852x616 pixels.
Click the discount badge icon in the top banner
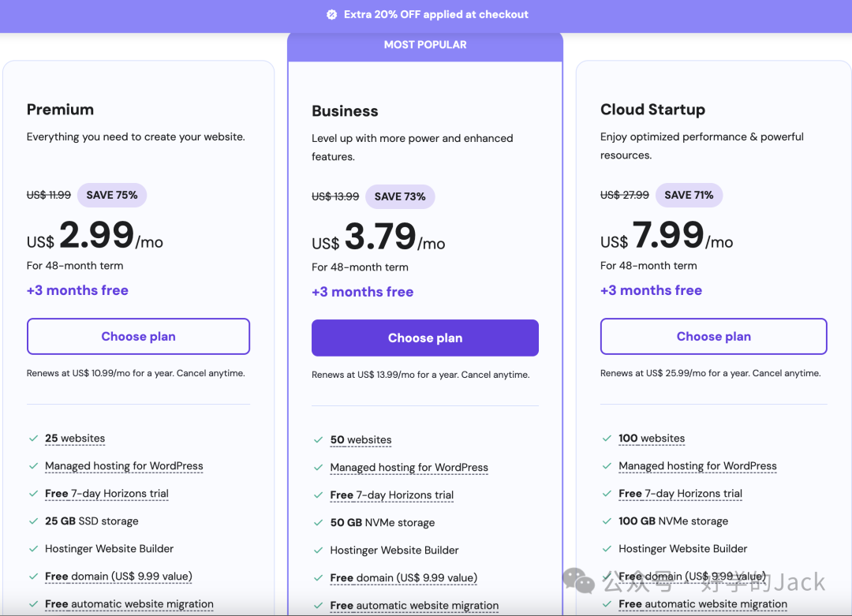(331, 15)
